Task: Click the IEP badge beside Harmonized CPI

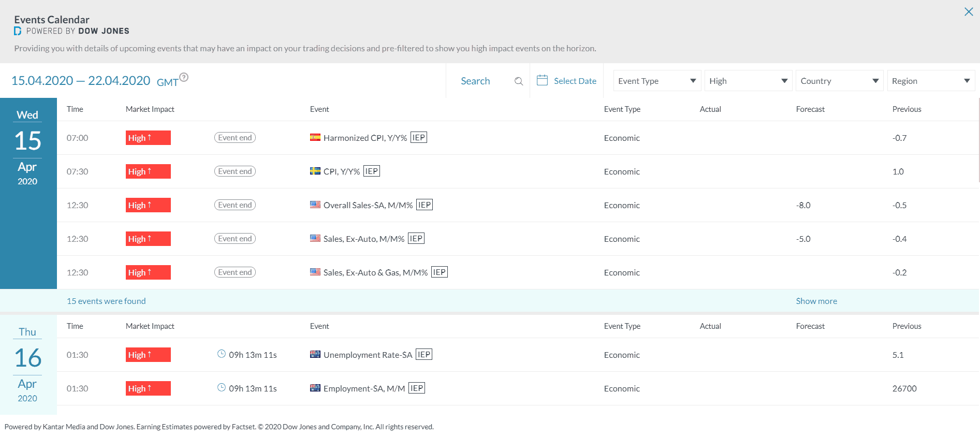Action: (419, 137)
